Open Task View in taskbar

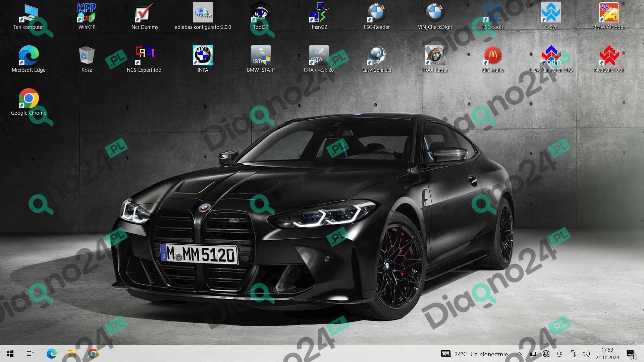click(x=30, y=354)
